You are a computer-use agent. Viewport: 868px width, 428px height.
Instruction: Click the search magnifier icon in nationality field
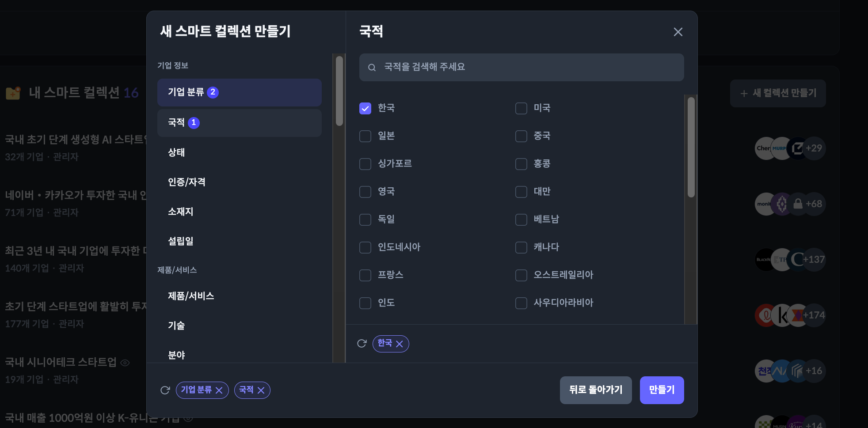(372, 68)
